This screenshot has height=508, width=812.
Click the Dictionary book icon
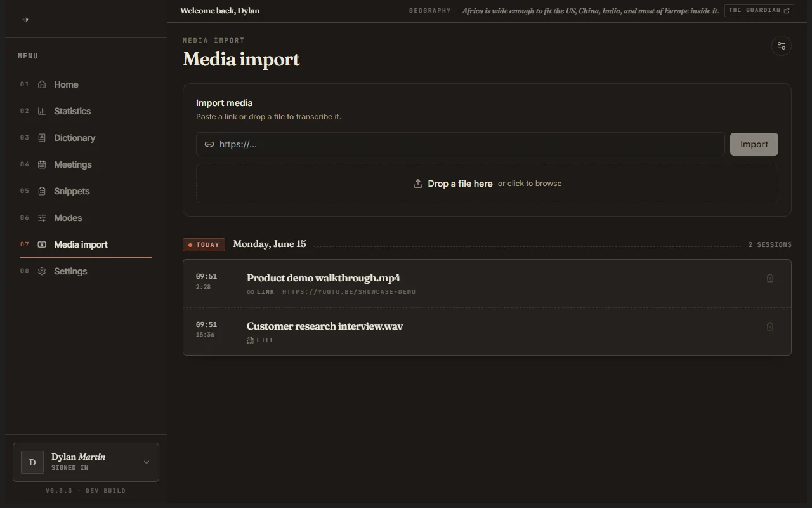[42, 138]
